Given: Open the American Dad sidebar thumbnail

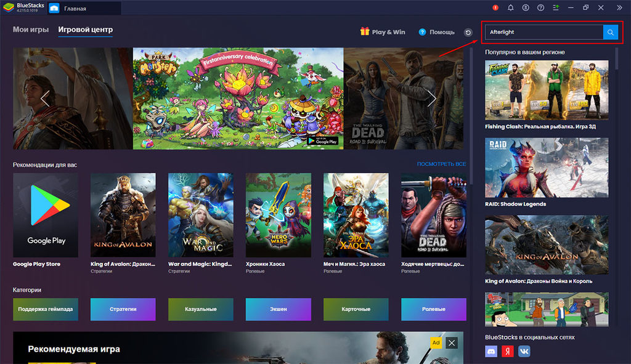Looking at the screenshot, I should coord(547,309).
